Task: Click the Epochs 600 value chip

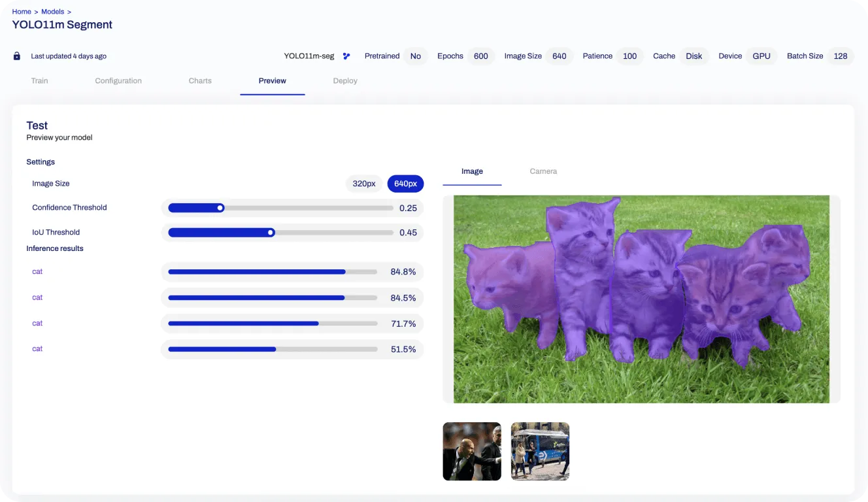Action: pos(481,56)
